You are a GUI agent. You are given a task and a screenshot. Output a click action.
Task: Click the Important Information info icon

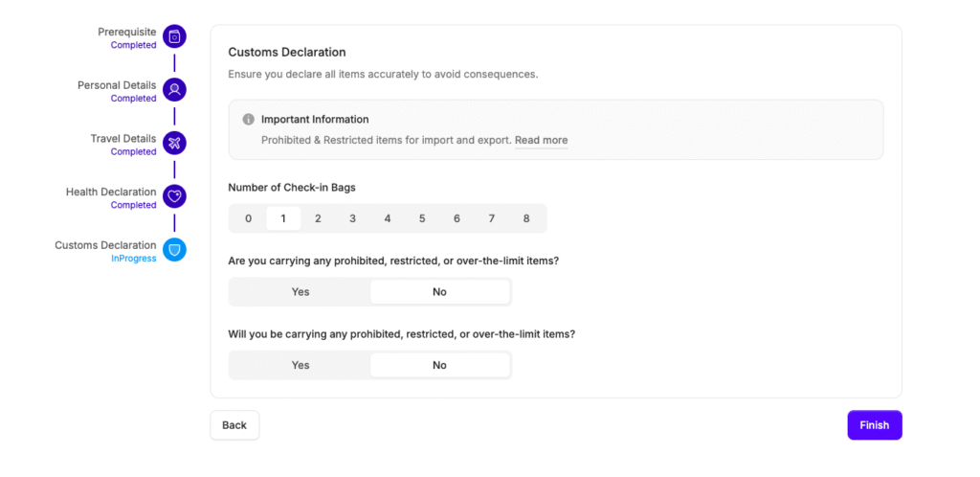249,120
